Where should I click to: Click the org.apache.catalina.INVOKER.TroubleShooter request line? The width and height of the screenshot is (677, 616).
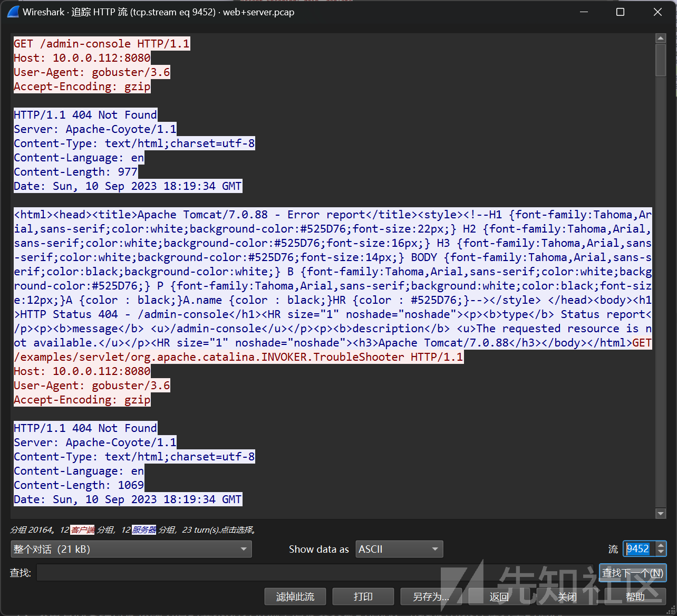tap(238, 357)
